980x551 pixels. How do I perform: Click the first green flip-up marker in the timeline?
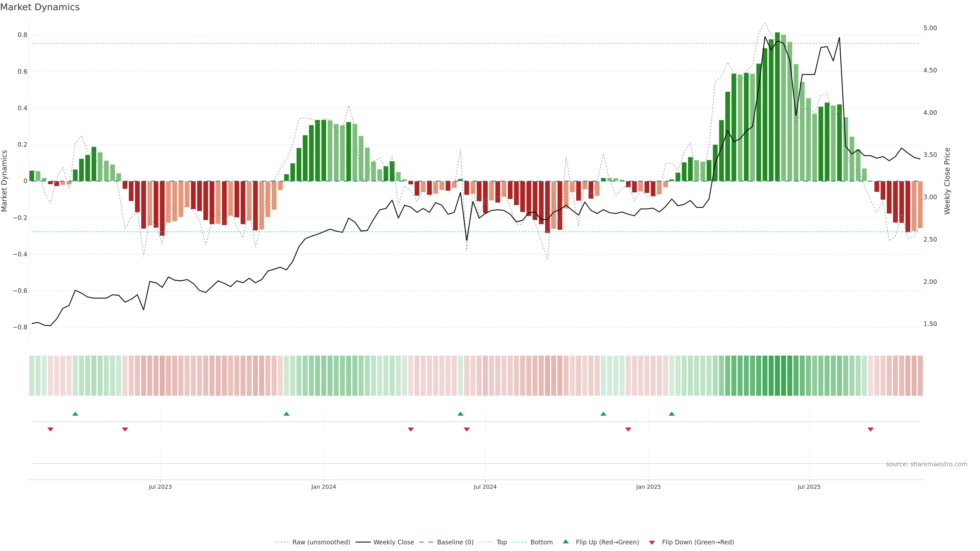point(75,414)
